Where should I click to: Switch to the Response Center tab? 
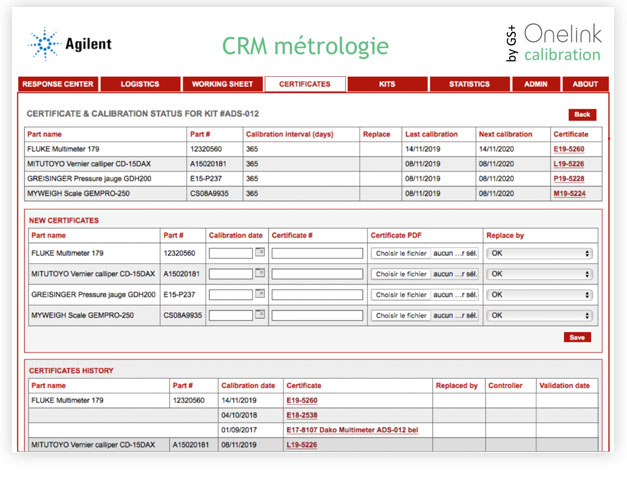click(x=58, y=84)
